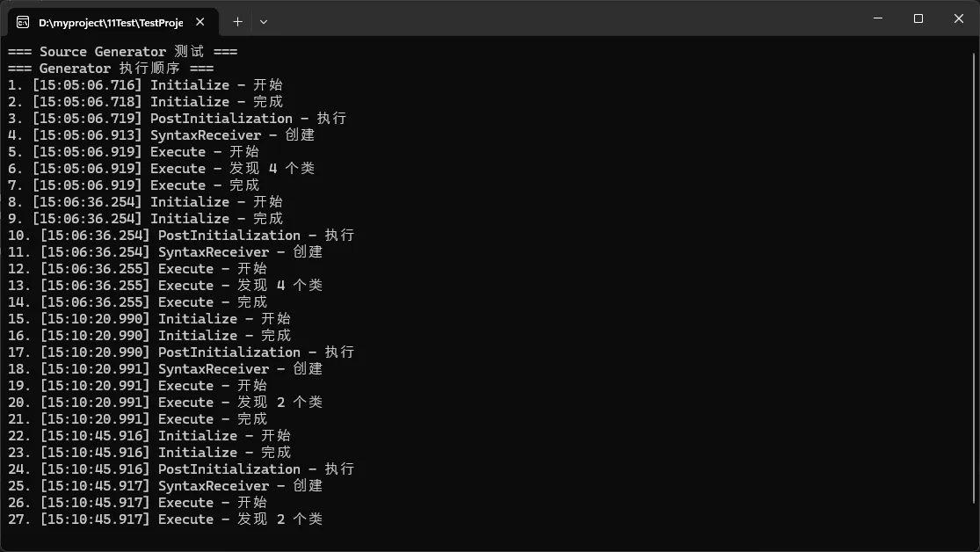Click the terminal icon in the tab
980x552 pixels.
23,22
